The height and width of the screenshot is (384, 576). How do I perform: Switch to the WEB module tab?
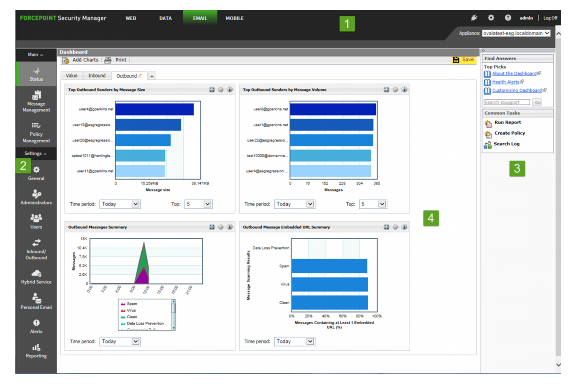click(131, 18)
